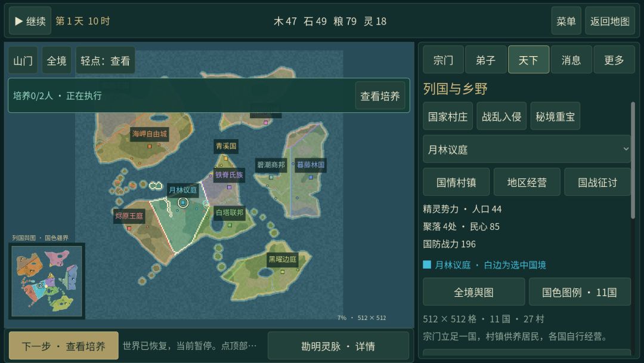The image size is (644, 363).
Task: Click the 粮 79 food resource
Action: (x=345, y=21)
